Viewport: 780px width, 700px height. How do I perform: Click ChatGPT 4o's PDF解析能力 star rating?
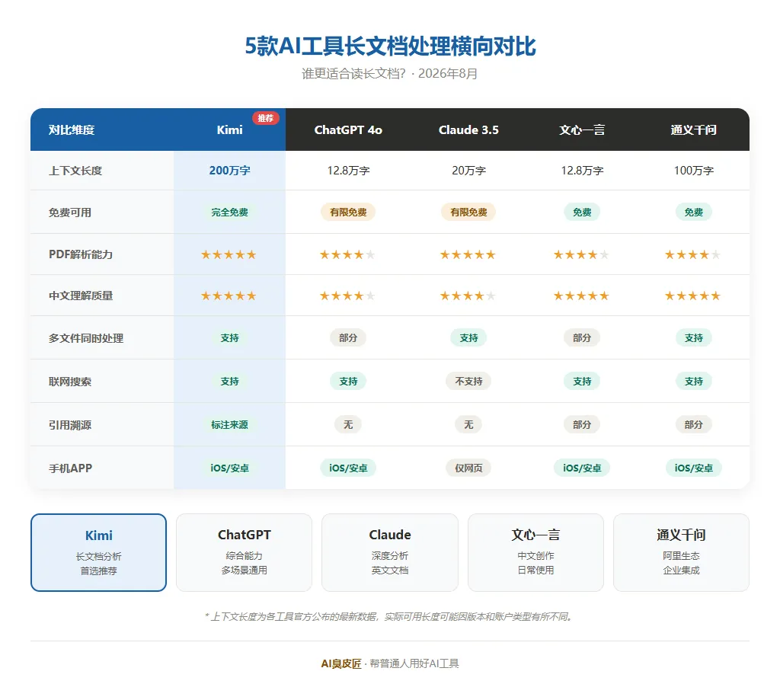pos(347,254)
